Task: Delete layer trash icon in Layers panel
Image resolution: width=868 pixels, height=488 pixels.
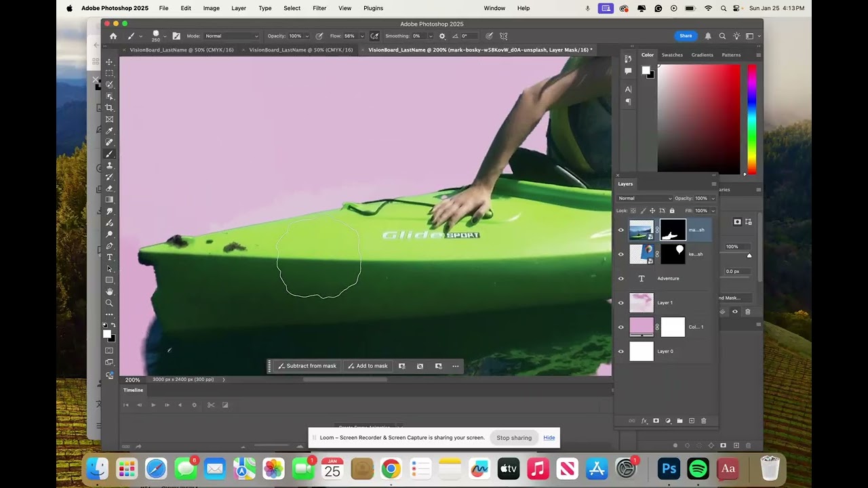Action: tap(703, 421)
